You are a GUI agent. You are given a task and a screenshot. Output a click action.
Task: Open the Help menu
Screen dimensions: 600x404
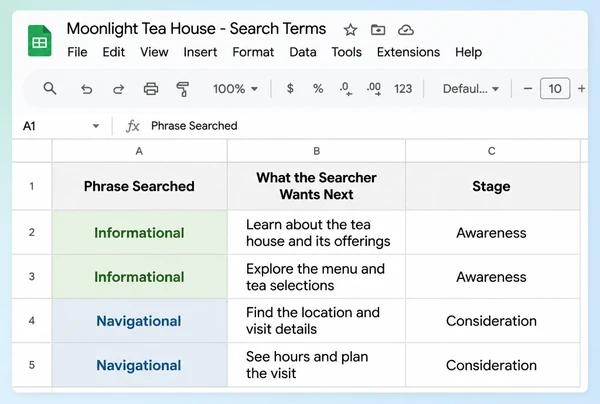pyautogui.click(x=468, y=52)
